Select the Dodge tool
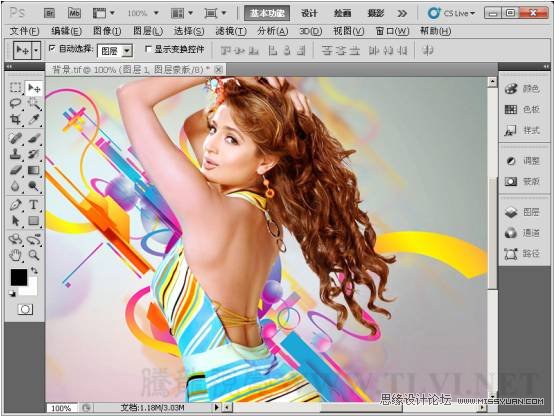 coord(34,186)
